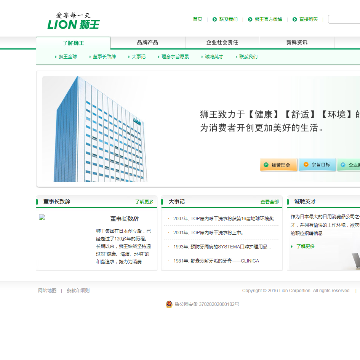Open 董事长致辞 in the green submenu bar
Image resolution: width=360 pixels, height=360 pixels.
tap(104, 57)
